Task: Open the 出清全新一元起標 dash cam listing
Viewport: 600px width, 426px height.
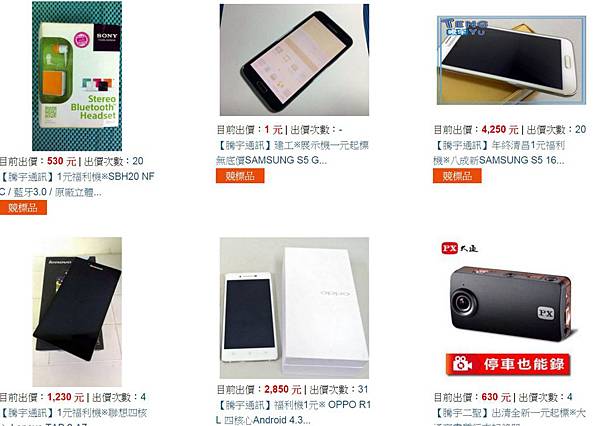Action: click(x=510, y=416)
